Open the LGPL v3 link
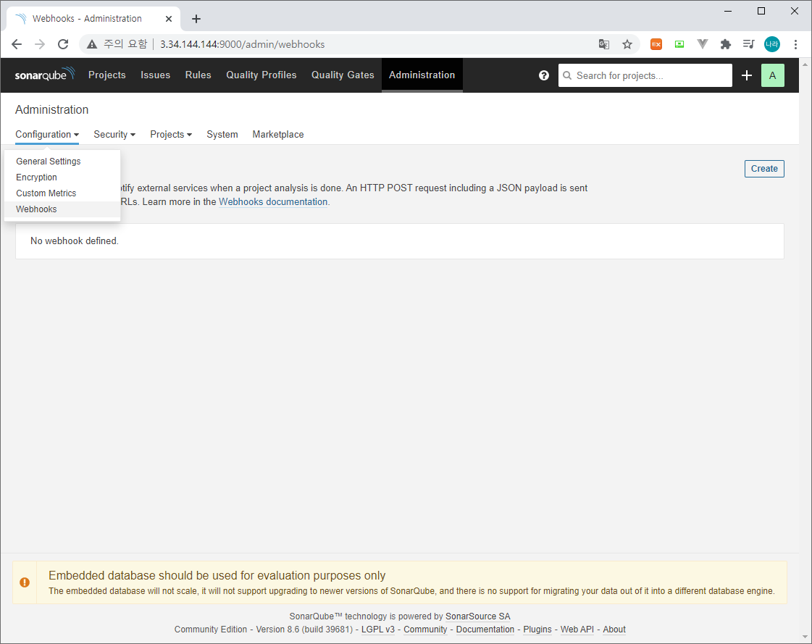This screenshot has height=644, width=812. 378,629
